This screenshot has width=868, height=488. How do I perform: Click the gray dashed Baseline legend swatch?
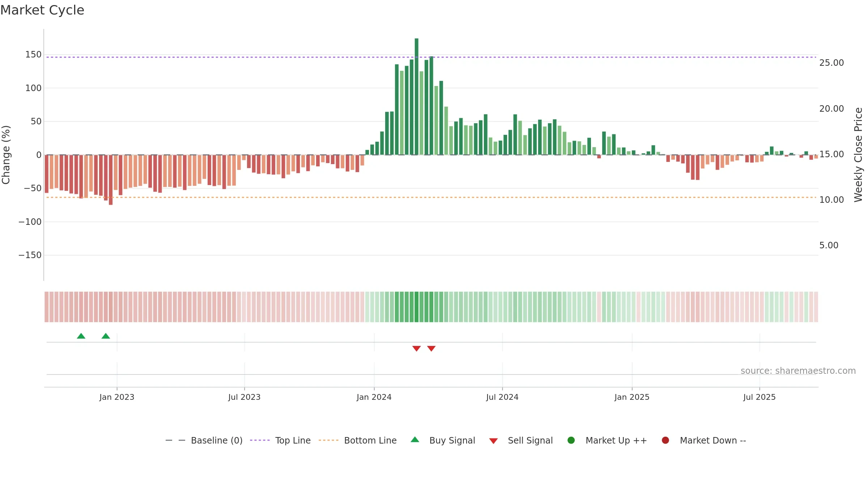tap(175, 440)
